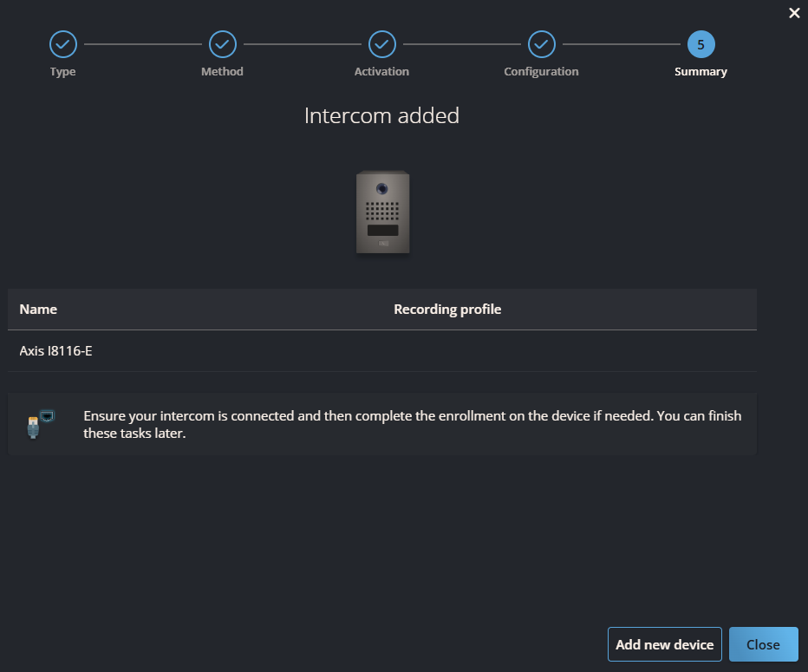
Task: Click the Type step checkmark circle
Action: pyautogui.click(x=63, y=43)
